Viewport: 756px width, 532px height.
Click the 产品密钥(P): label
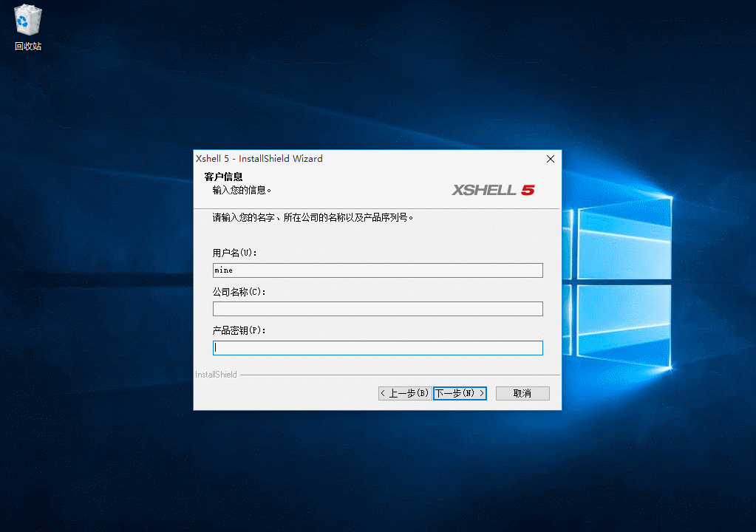coord(239,330)
